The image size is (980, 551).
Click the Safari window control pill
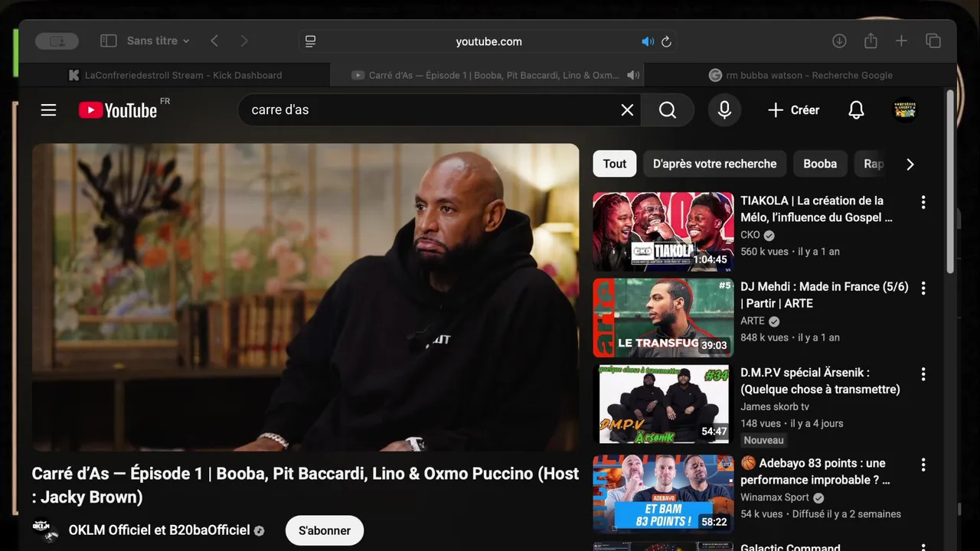point(57,41)
